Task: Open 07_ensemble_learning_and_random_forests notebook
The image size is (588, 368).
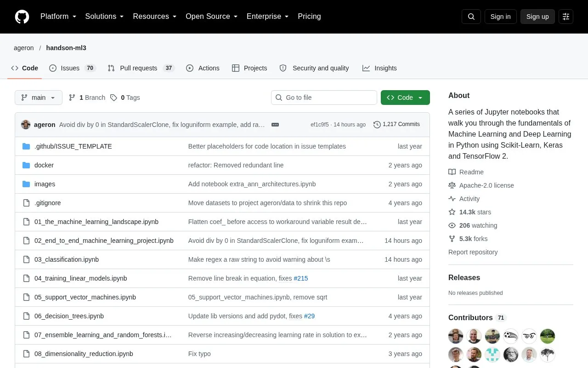Action: [x=103, y=335]
